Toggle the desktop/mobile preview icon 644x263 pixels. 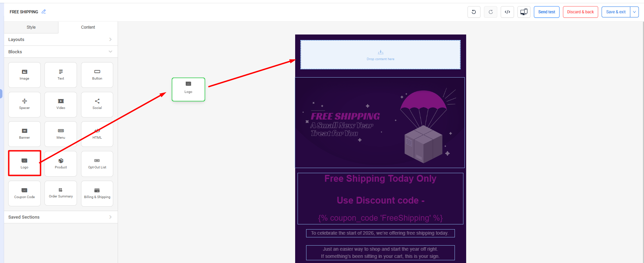(524, 12)
